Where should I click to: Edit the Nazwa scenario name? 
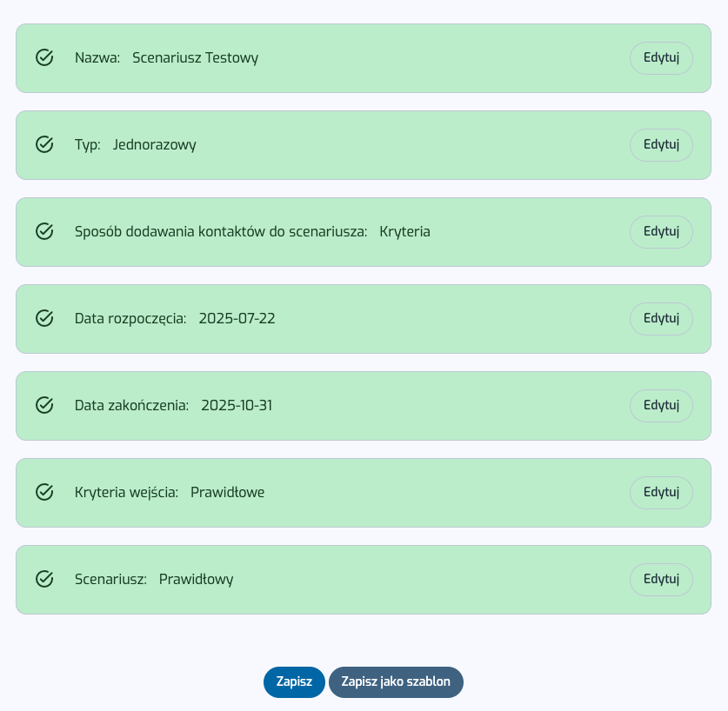click(661, 57)
